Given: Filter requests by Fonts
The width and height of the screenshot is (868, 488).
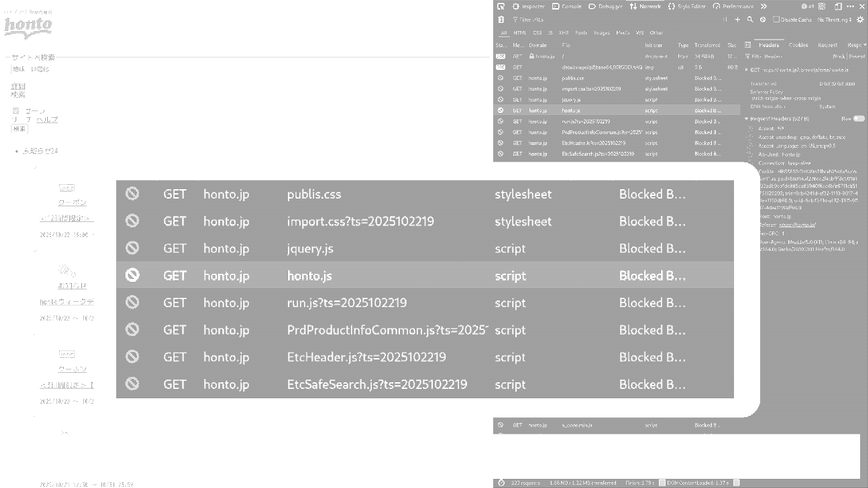Looking at the screenshot, I should pyautogui.click(x=582, y=33).
